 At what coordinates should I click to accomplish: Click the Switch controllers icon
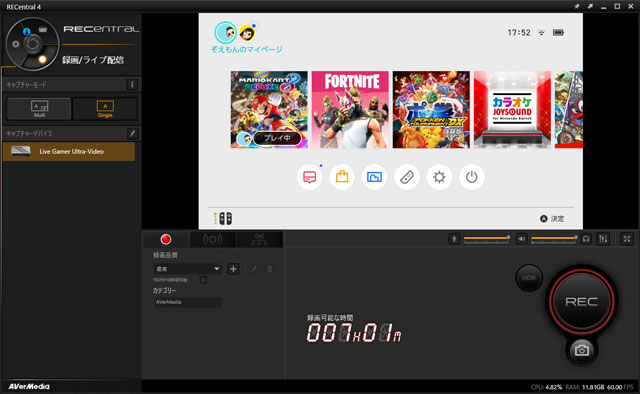[407, 177]
